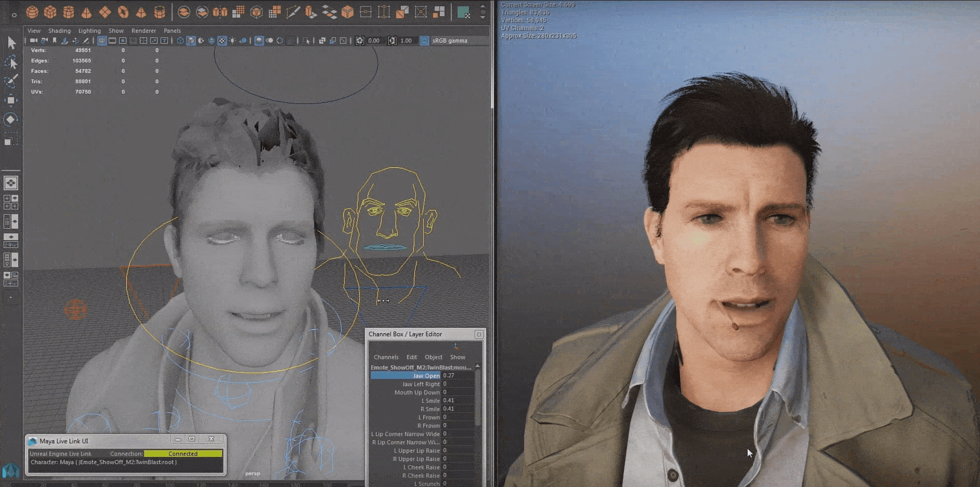Create a polygon cylinder from the shelf
980x487 pixels.
(69, 12)
